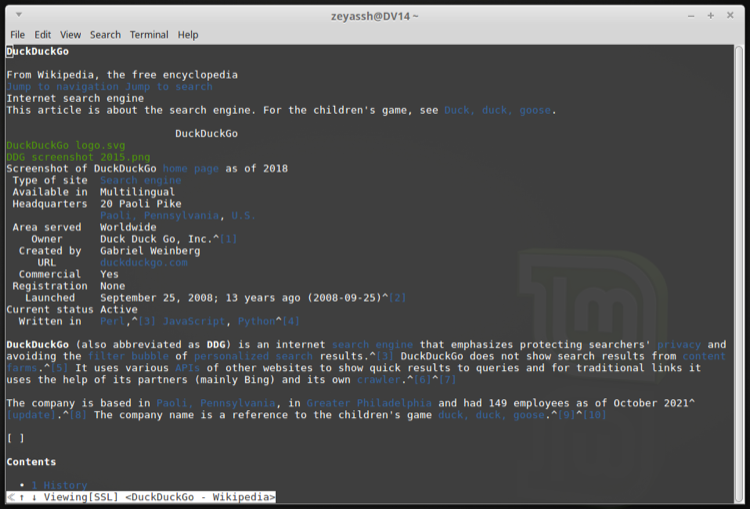Open citation [10] near paragraph end
The image size is (750, 509).
tap(595, 415)
